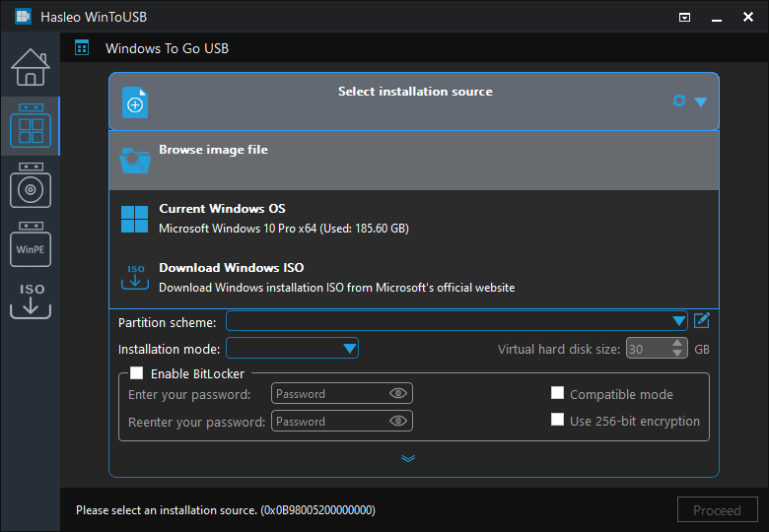Screen dimensions: 769x532
Task: Open Windows Installation USB sidebar icon
Action: click(x=31, y=185)
